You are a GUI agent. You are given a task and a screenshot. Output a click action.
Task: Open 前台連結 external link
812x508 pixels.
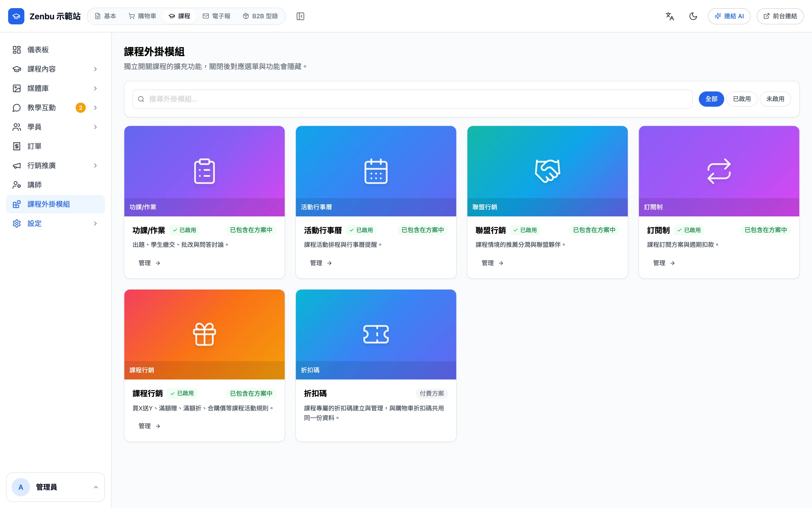point(780,16)
